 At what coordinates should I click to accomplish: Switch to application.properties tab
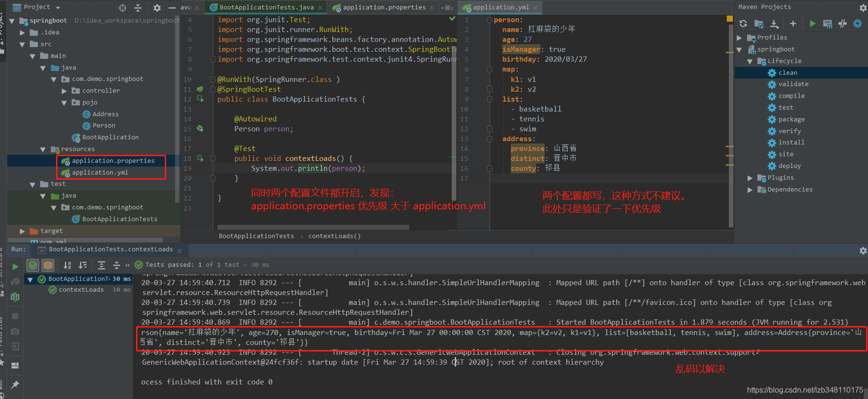384,8
